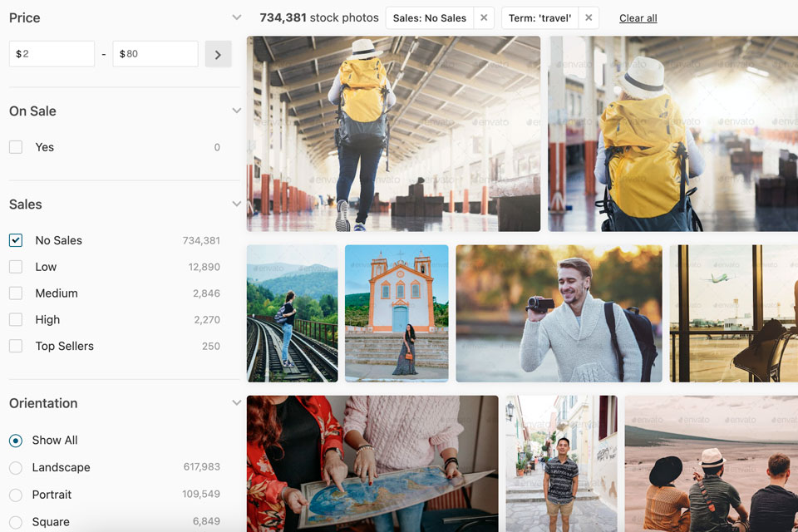This screenshot has height=532, width=798.
Task: Collapse the Price filter section
Action: (237, 17)
